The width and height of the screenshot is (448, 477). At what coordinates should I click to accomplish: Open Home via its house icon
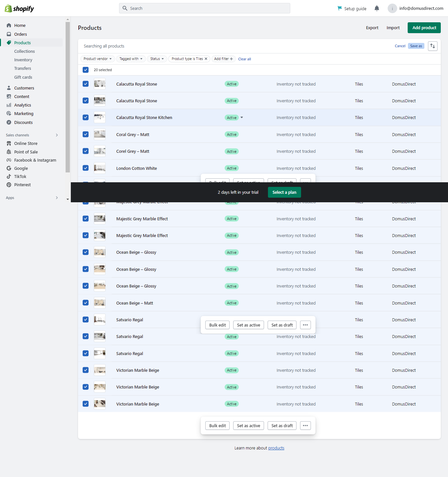coord(9,26)
